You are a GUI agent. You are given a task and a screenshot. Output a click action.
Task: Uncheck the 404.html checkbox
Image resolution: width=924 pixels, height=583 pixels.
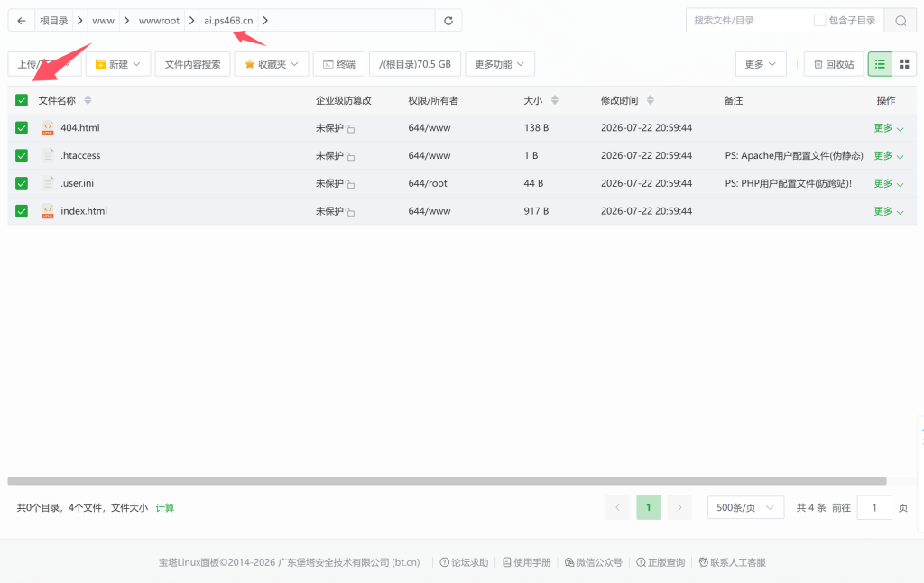coord(22,128)
